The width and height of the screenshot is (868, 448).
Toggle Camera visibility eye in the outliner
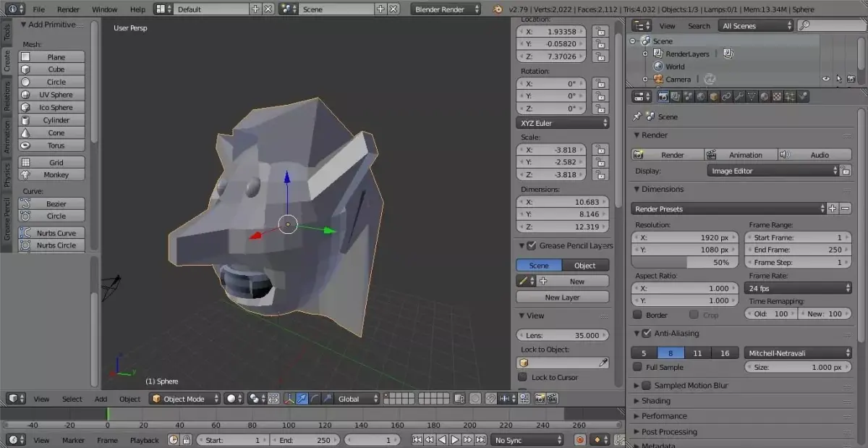pos(826,79)
